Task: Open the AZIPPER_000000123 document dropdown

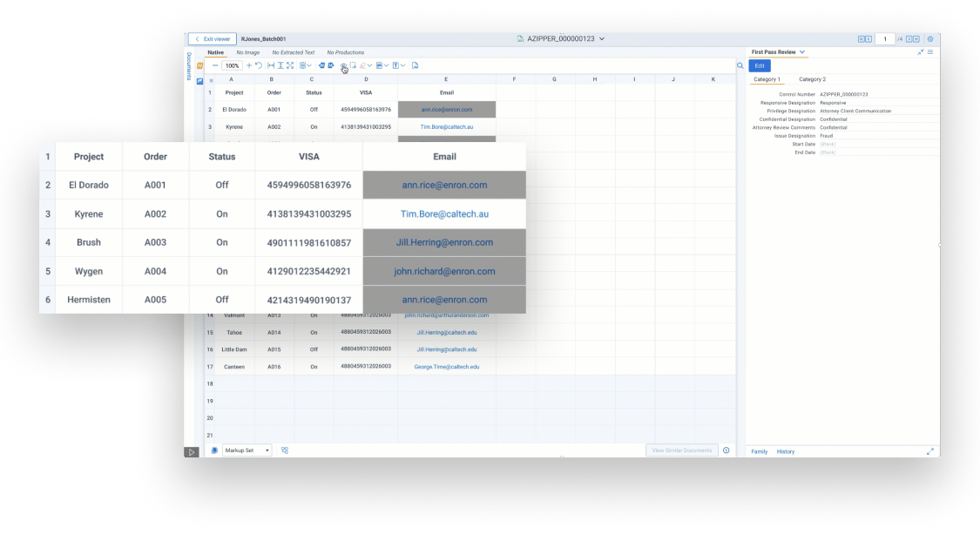Action: (x=601, y=38)
